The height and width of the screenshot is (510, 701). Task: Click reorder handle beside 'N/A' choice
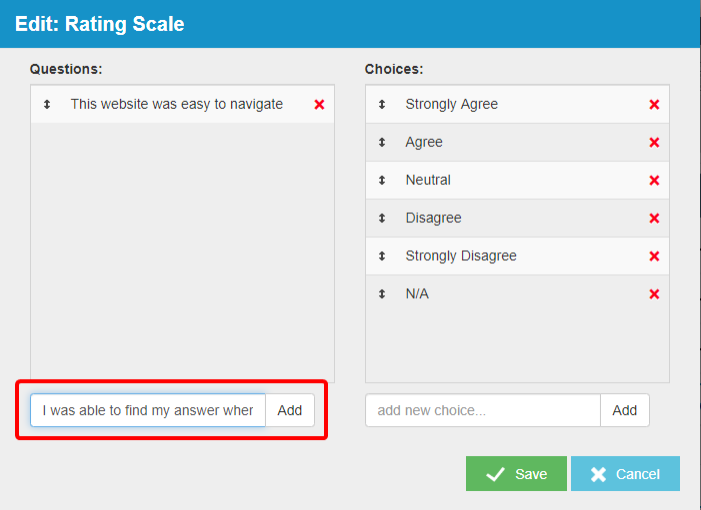point(382,294)
